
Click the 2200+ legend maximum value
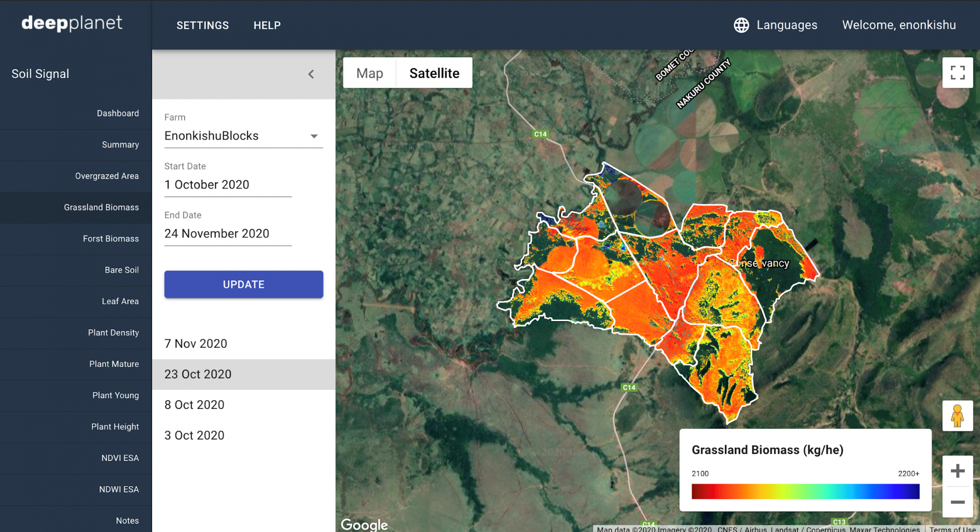[x=909, y=474]
